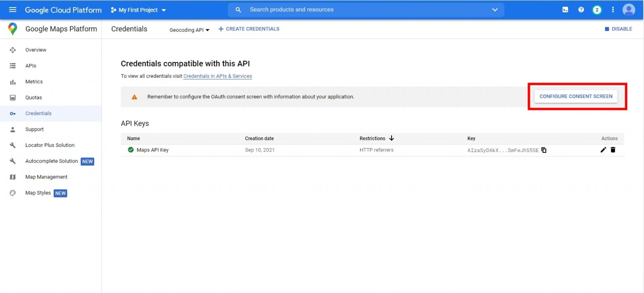
Task: Click Configure Consent Screen button
Action: click(x=576, y=96)
